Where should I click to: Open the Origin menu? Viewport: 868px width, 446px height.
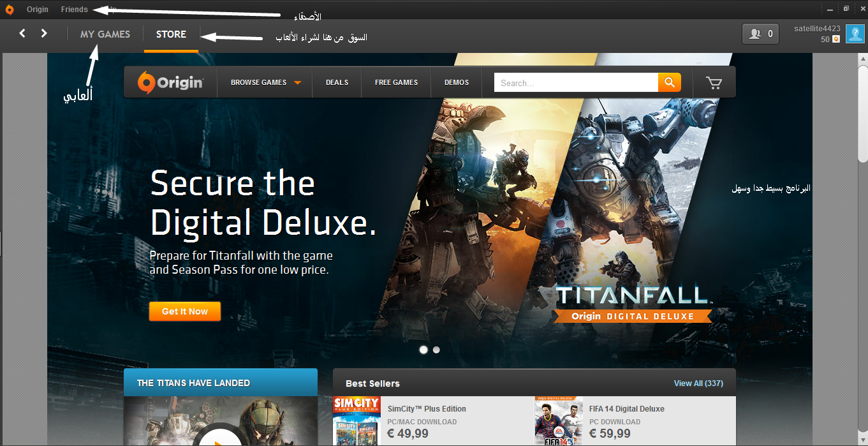click(38, 10)
